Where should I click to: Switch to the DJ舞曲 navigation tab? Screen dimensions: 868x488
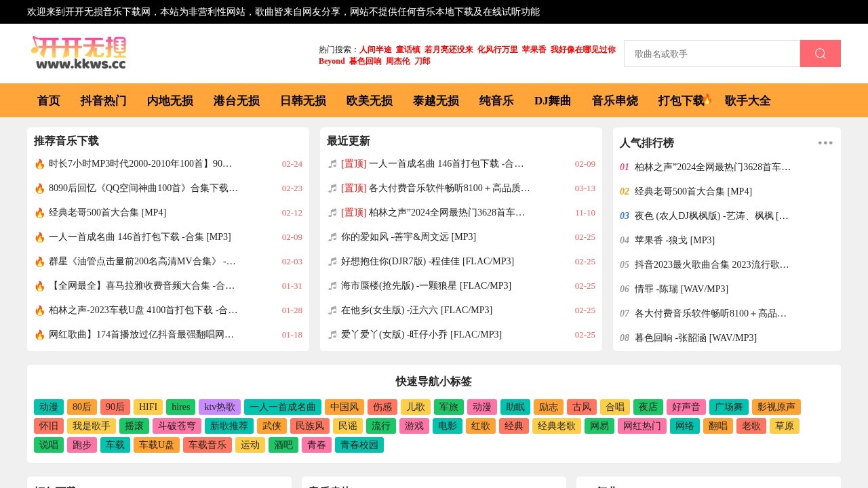point(552,100)
